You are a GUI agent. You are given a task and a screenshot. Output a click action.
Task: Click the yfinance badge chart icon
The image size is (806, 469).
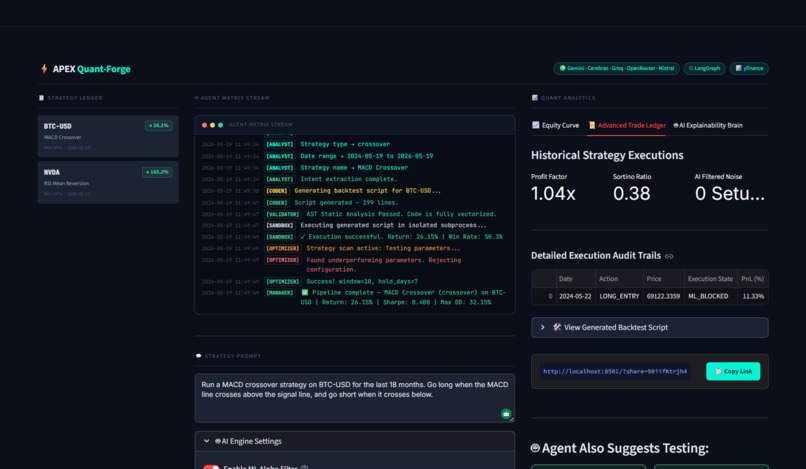pos(739,68)
